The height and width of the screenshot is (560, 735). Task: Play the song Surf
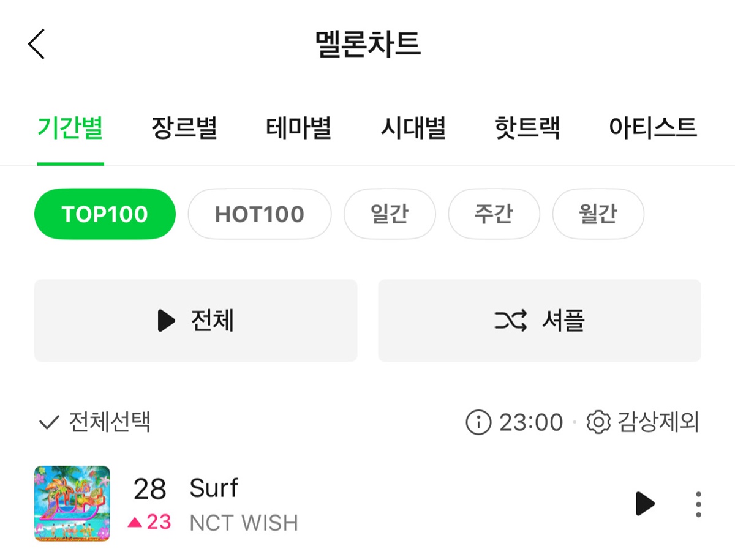coord(644,504)
